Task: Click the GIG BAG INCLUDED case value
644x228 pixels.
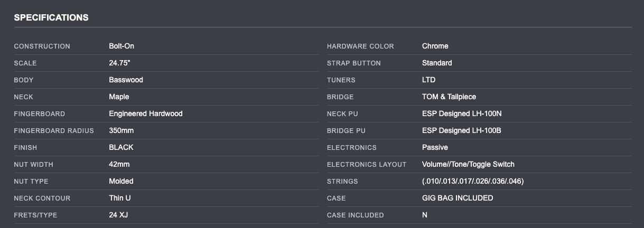Action: pyautogui.click(x=458, y=198)
